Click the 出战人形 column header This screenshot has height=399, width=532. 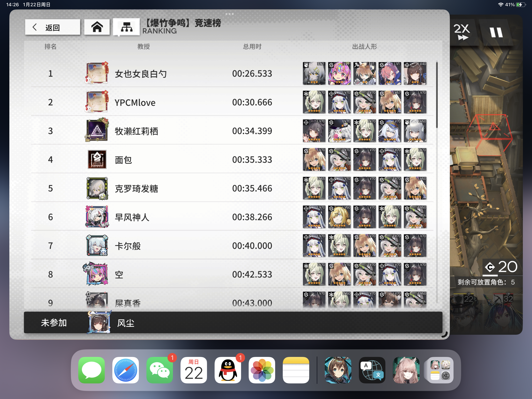(364, 46)
